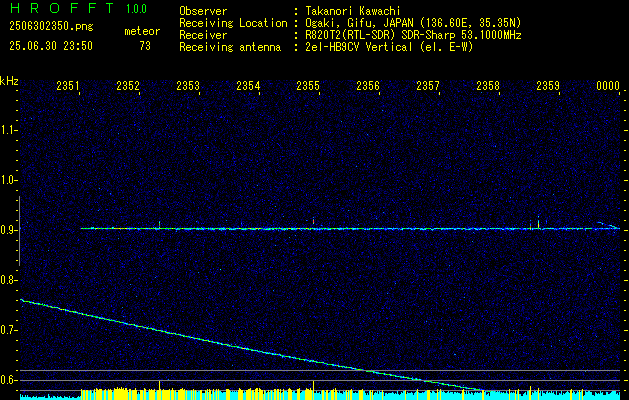Click the 2354 time axis label
This screenshot has height=400, width=629.
click(248, 85)
